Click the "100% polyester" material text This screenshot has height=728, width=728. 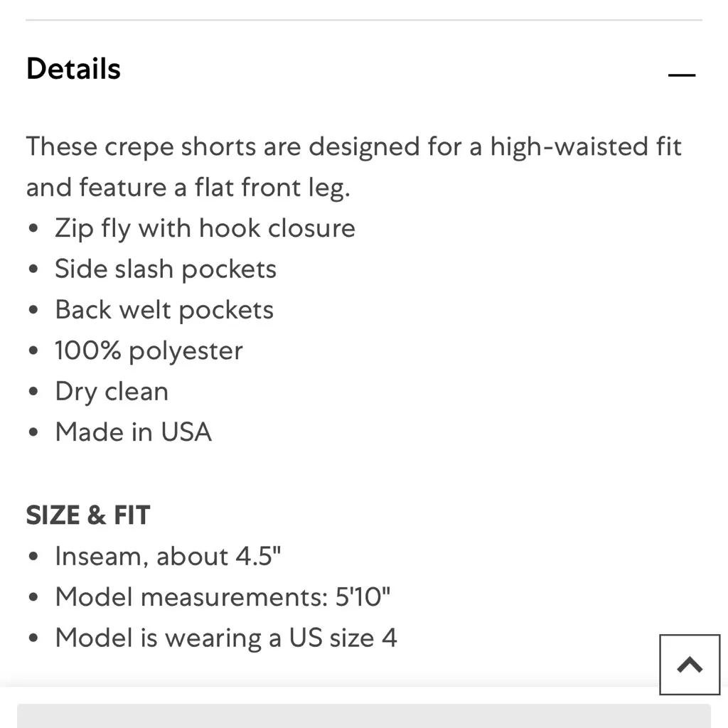click(149, 350)
